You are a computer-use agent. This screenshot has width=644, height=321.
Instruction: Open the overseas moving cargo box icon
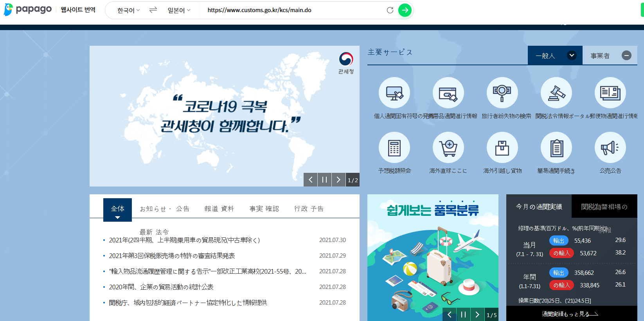pos(502,148)
